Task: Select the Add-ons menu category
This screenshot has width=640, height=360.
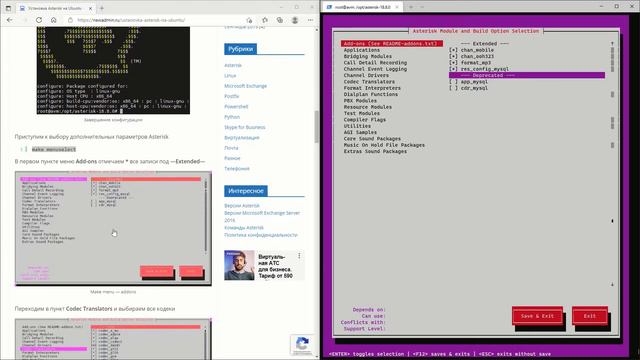Action: [x=392, y=44]
